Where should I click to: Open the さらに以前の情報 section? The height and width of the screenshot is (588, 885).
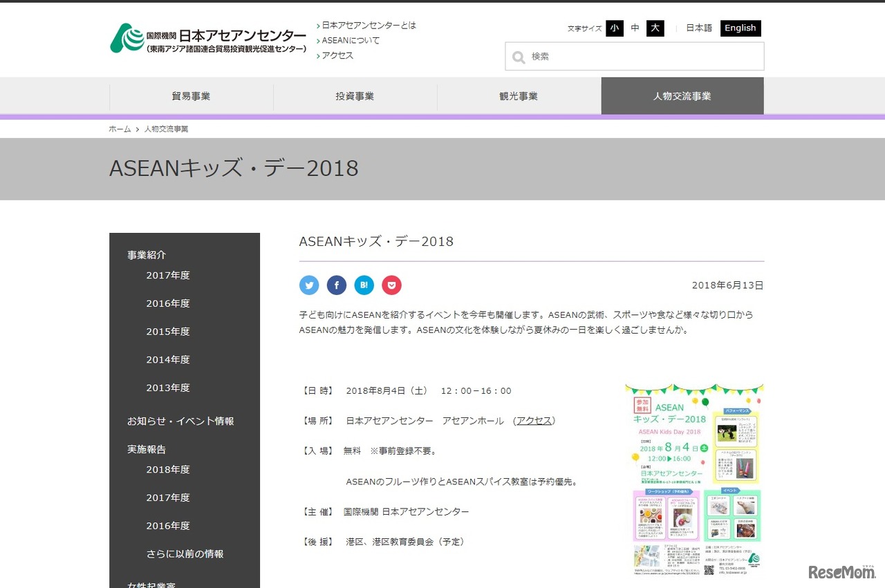(183, 553)
